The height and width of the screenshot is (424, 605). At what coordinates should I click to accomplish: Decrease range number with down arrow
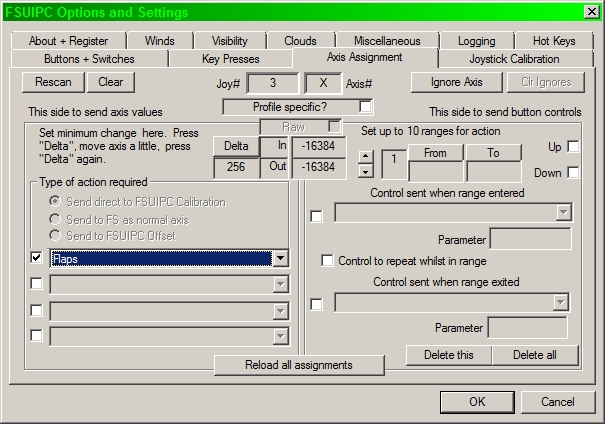(x=366, y=171)
